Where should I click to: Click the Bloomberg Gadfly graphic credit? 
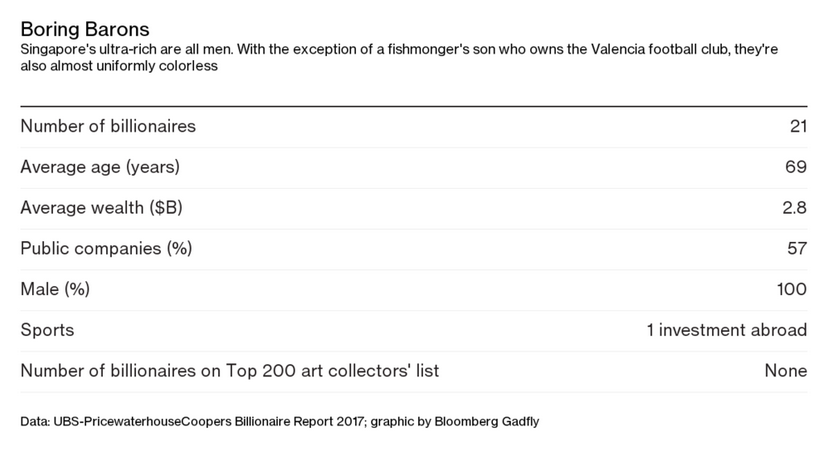[x=487, y=422]
